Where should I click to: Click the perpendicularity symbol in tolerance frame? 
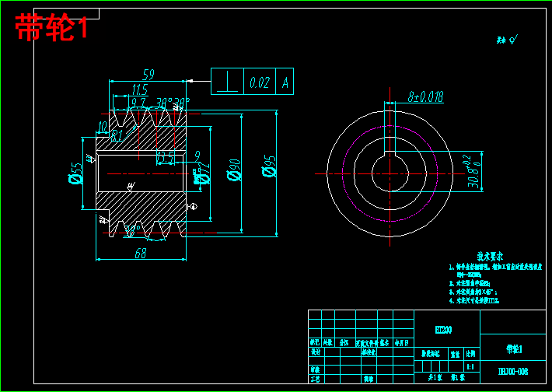(x=227, y=82)
